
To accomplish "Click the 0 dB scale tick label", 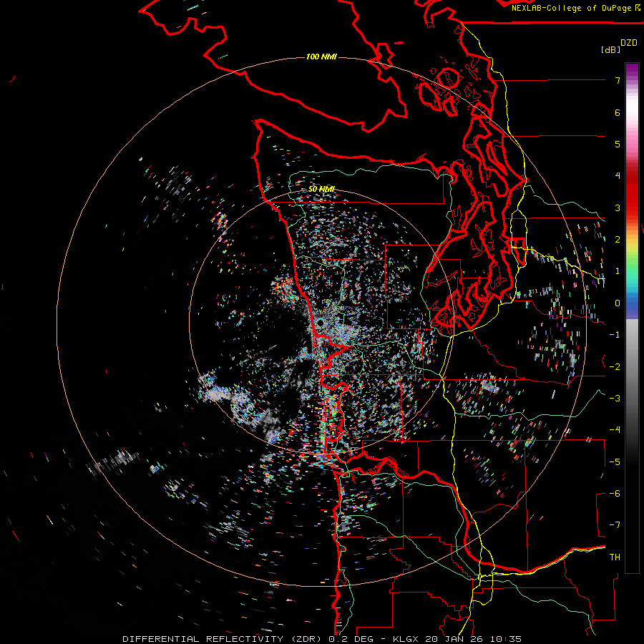I will (618, 303).
